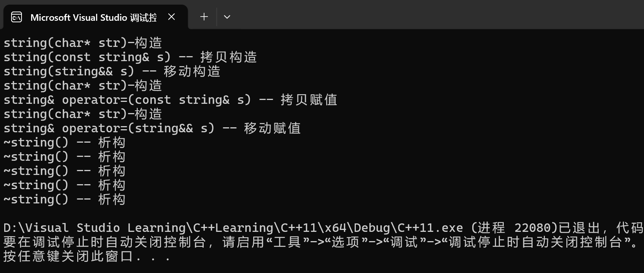Close the debug console tab with the X
The width and height of the screenshot is (644, 273).
[x=171, y=17]
